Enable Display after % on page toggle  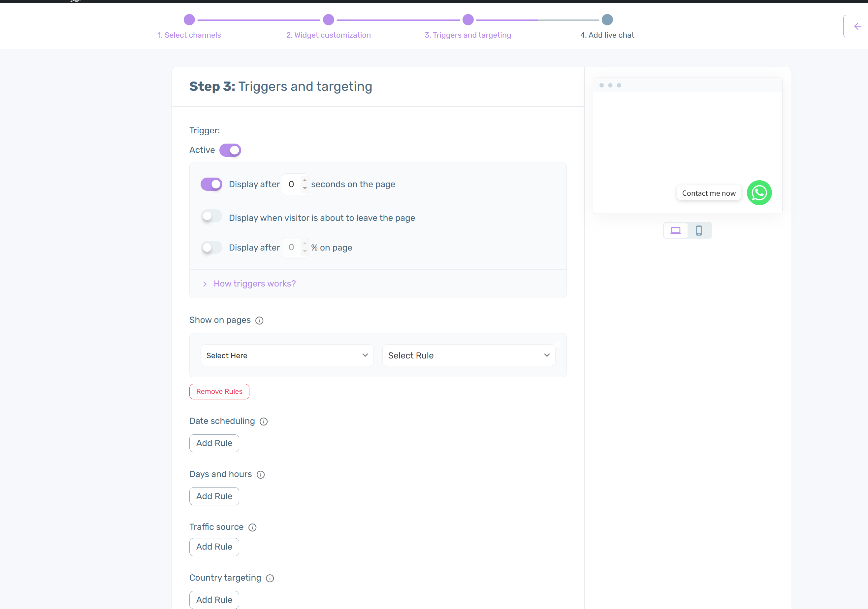pos(211,247)
